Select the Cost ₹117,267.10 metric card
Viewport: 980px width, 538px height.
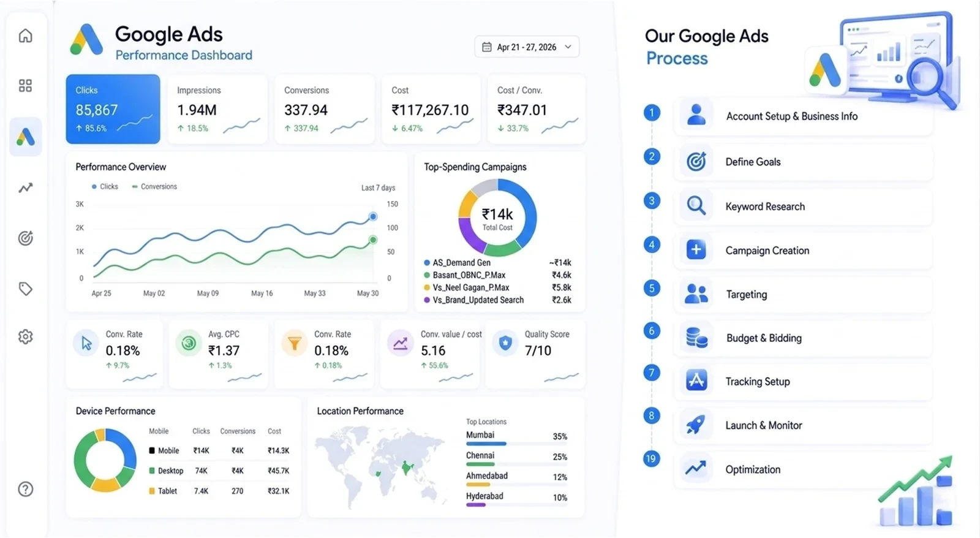click(x=431, y=109)
